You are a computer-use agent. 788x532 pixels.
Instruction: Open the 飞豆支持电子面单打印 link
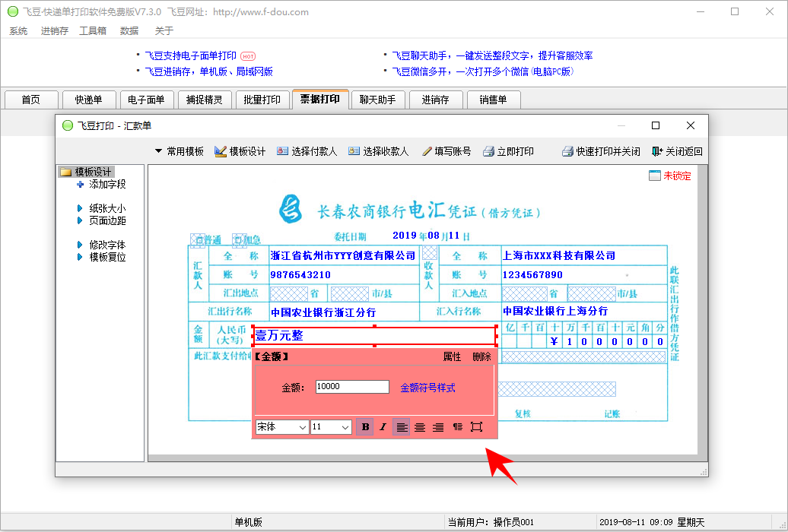[190, 55]
